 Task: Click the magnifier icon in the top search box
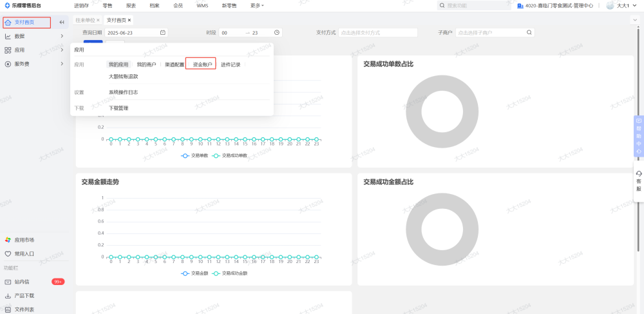[x=442, y=6]
